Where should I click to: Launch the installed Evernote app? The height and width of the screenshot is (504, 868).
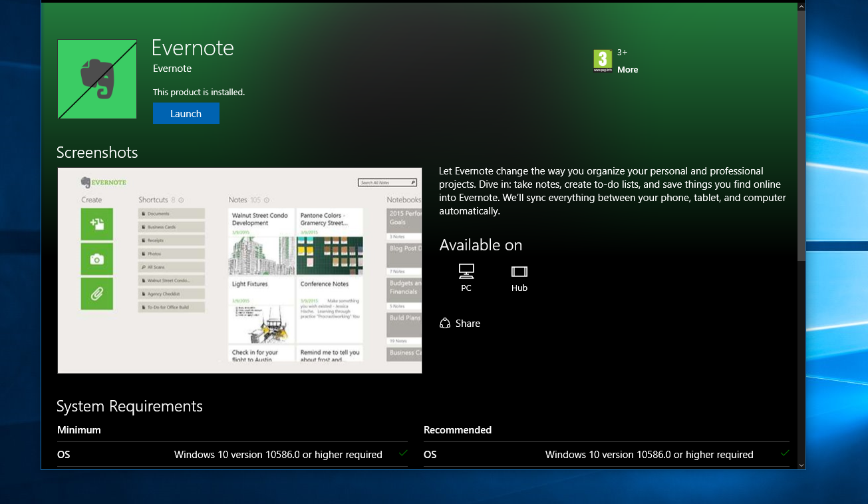tap(186, 113)
